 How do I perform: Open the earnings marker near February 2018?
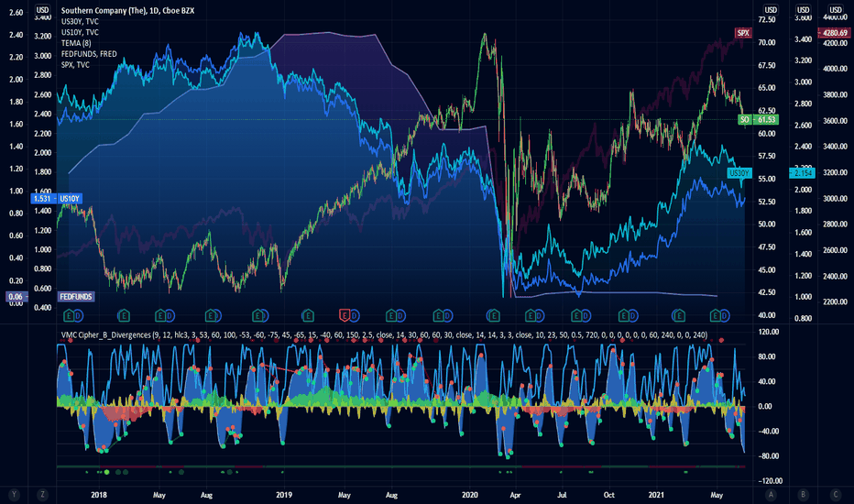124,315
